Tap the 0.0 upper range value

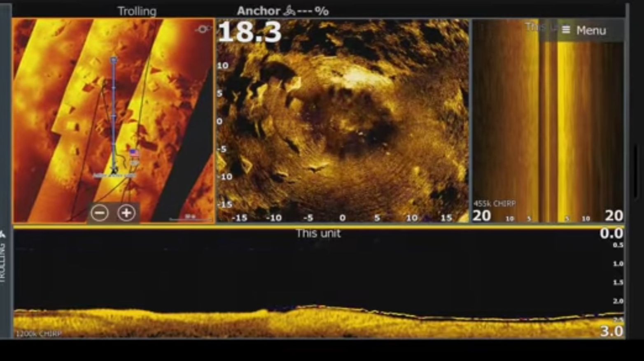pos(611,233)
